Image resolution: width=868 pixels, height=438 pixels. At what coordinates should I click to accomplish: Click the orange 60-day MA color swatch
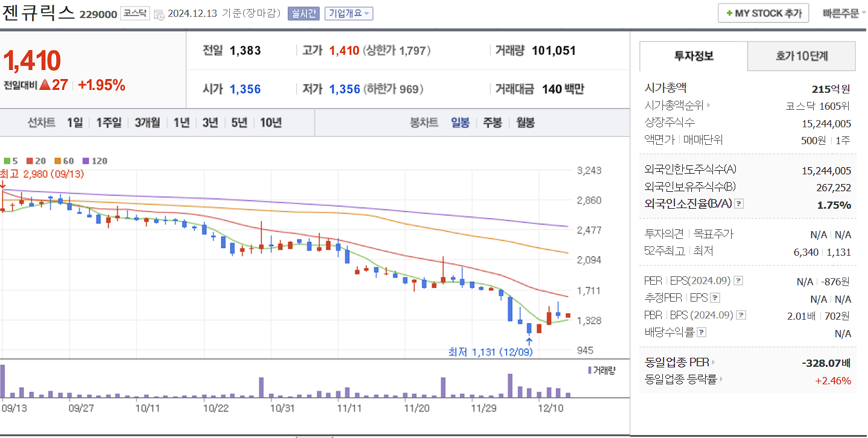coord(57,162)
